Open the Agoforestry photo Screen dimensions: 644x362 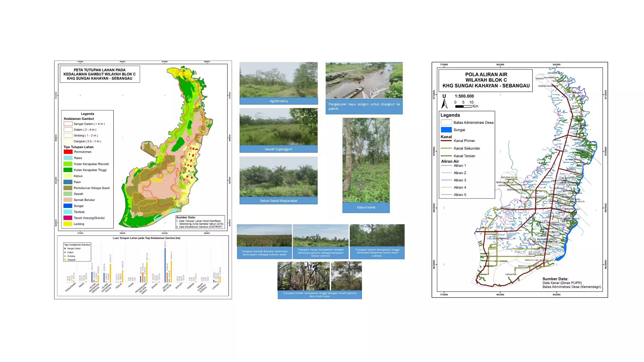point(278,80)
